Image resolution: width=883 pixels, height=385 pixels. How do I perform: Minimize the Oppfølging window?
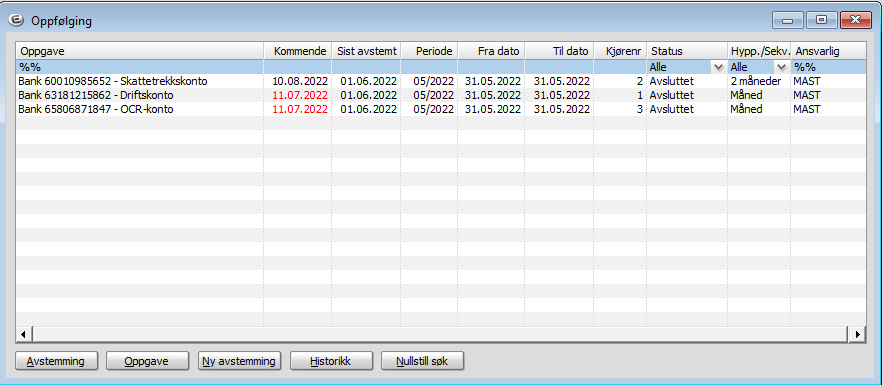pos(787,20)
